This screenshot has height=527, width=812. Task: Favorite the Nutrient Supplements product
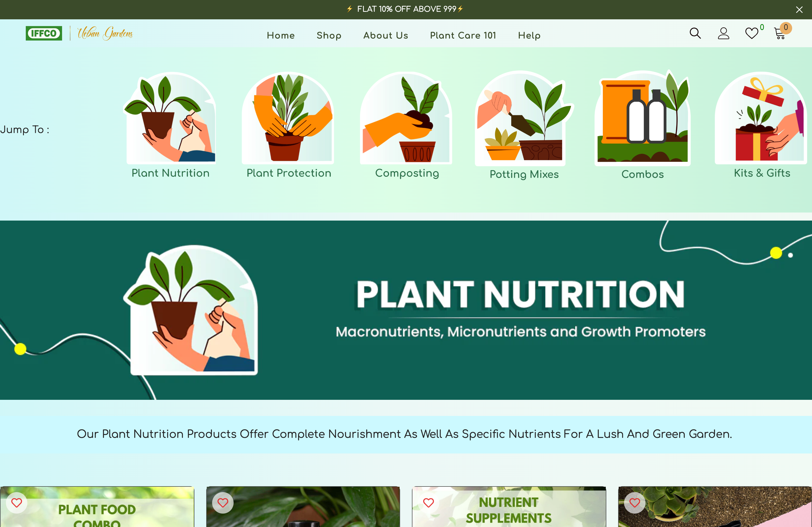click(429, 503)
